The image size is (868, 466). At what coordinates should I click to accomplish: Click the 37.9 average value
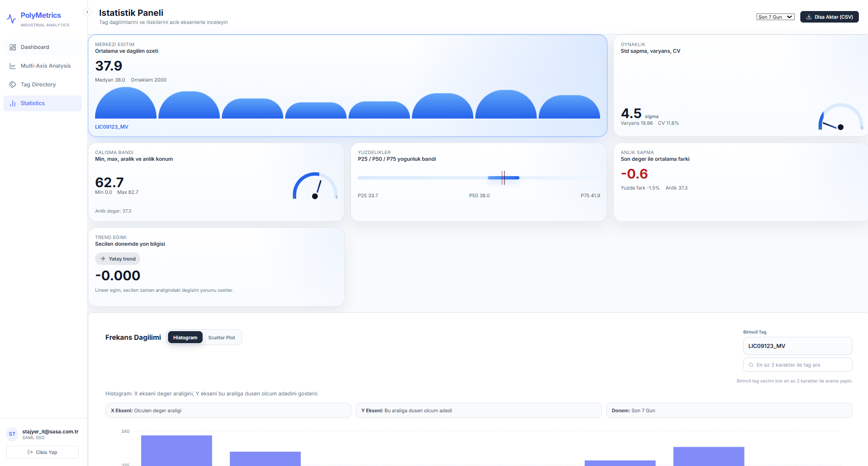[x=108, y=66]
